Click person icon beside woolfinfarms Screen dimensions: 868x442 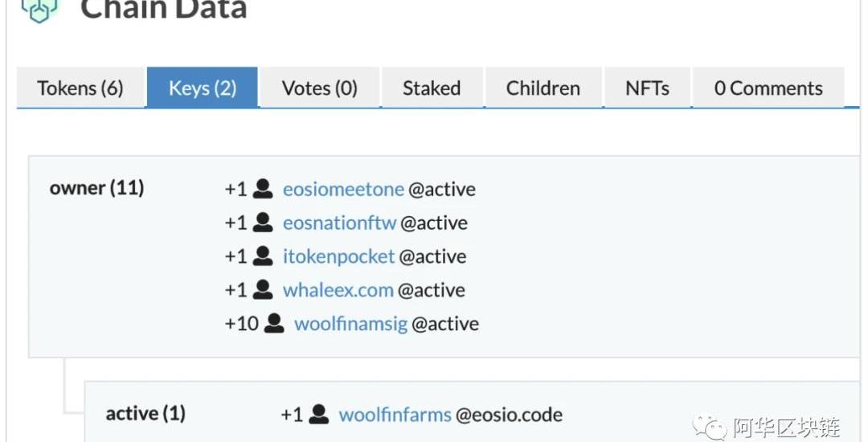point(319,415)
